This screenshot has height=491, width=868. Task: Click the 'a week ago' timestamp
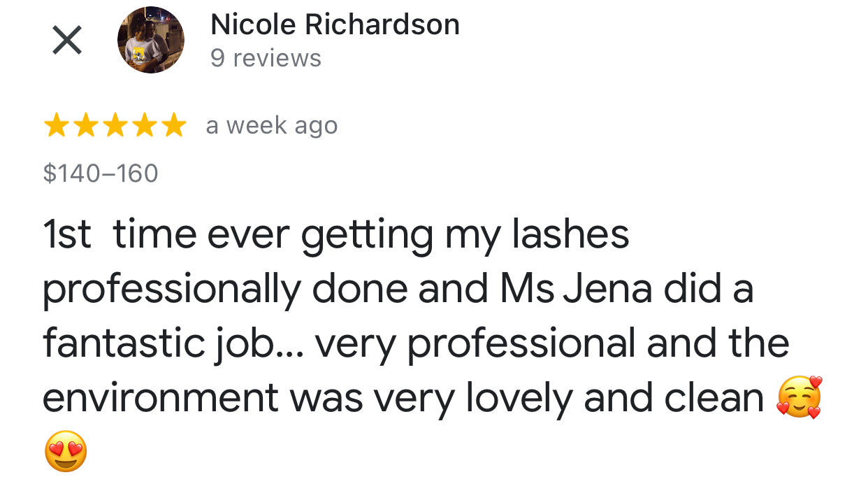tap(271, 127)
